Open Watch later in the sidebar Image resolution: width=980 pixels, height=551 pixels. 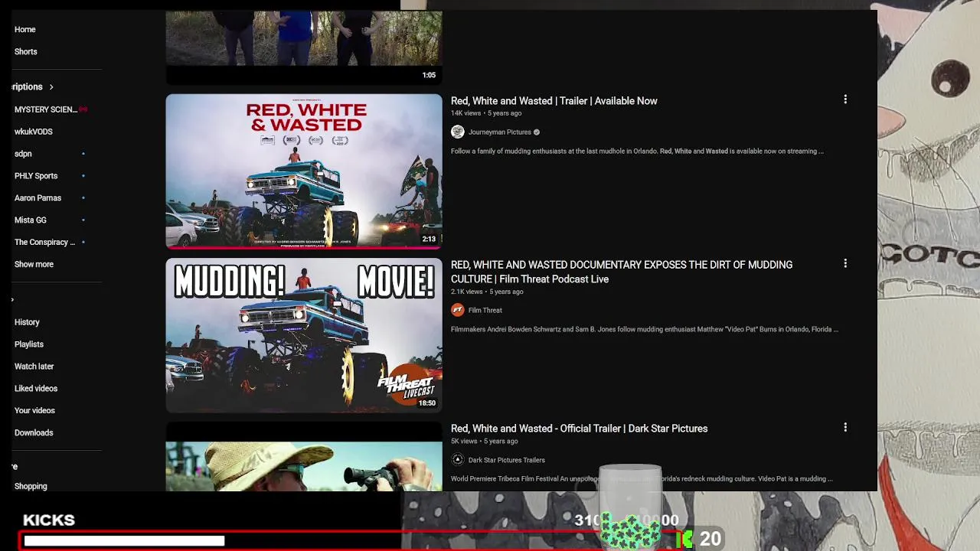tap(34, 367)
